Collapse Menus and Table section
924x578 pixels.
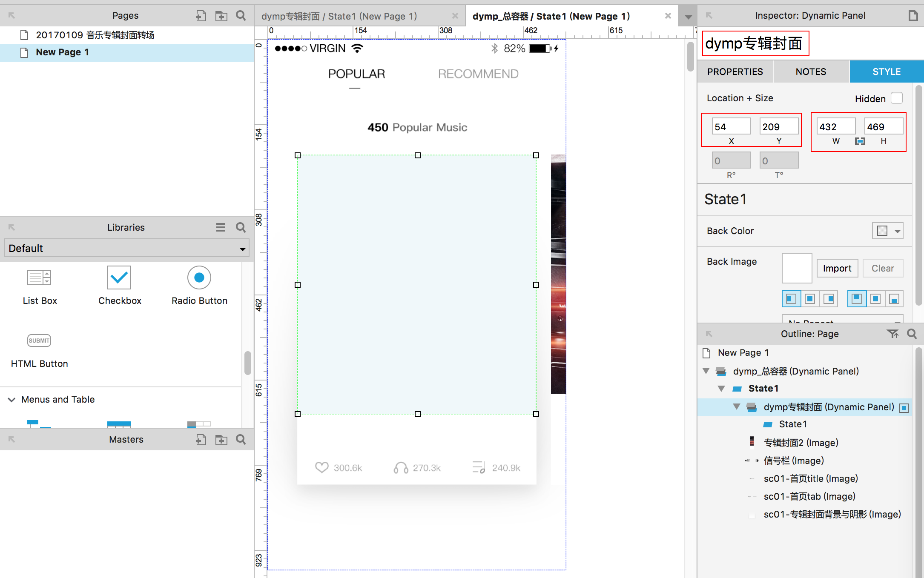point(12,399)
